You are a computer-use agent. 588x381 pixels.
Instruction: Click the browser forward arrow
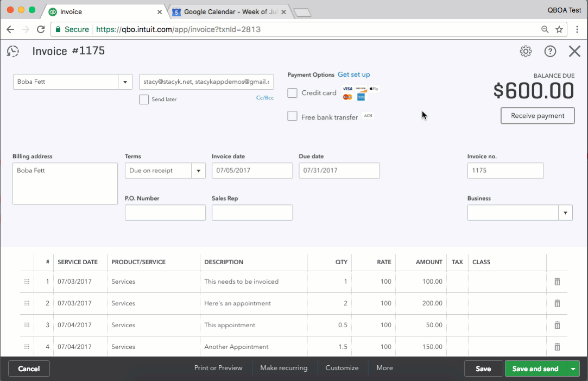tap(26, 29)
